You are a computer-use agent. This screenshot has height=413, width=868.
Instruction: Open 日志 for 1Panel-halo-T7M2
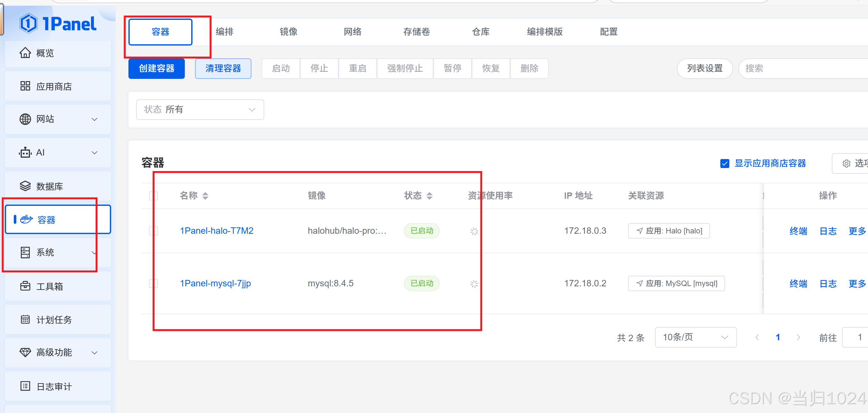click(828, 231)
